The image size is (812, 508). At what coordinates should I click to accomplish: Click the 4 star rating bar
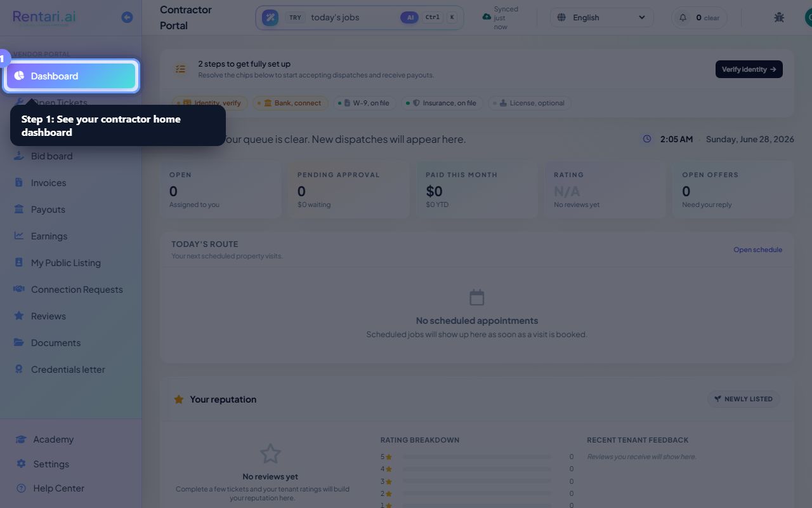[x=476, y=469]
